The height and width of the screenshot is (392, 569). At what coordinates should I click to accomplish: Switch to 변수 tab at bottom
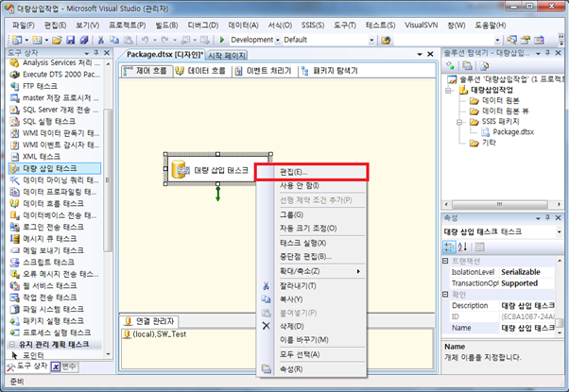click(64, 366)
